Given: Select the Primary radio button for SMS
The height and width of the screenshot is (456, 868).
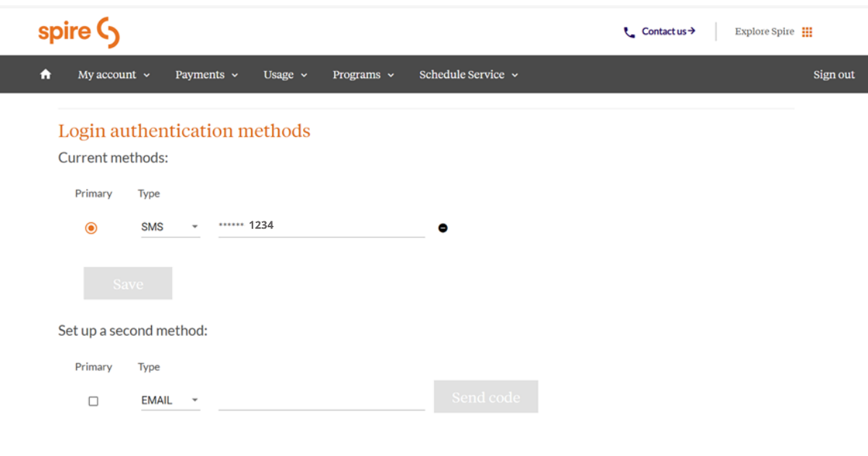Looking at the screenshot, I should point(91,228).
